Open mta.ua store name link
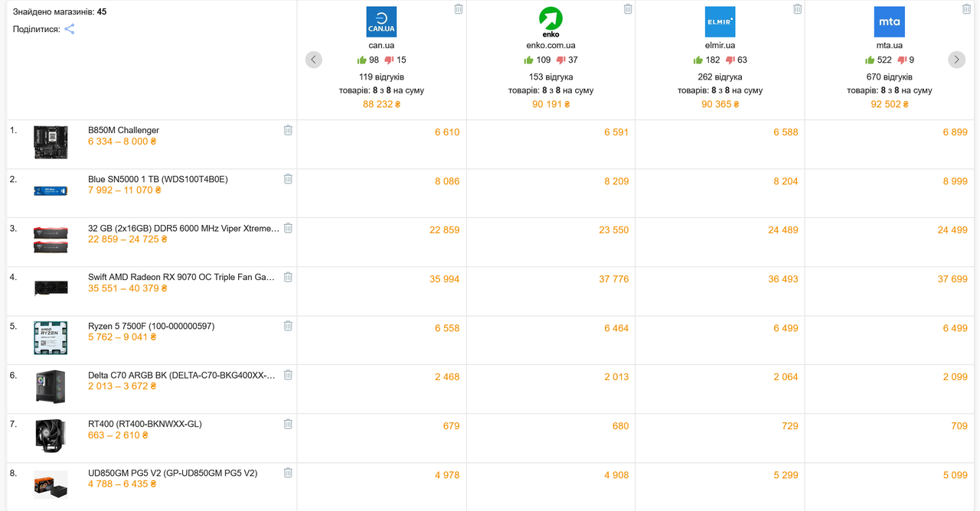 click(x=889, y=45)
